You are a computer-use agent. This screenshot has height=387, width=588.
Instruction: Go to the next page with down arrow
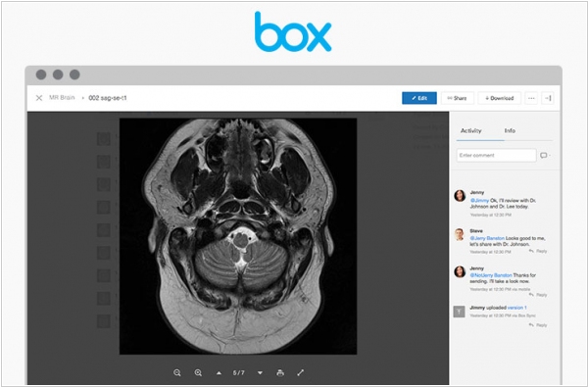[x=260, y=373]
